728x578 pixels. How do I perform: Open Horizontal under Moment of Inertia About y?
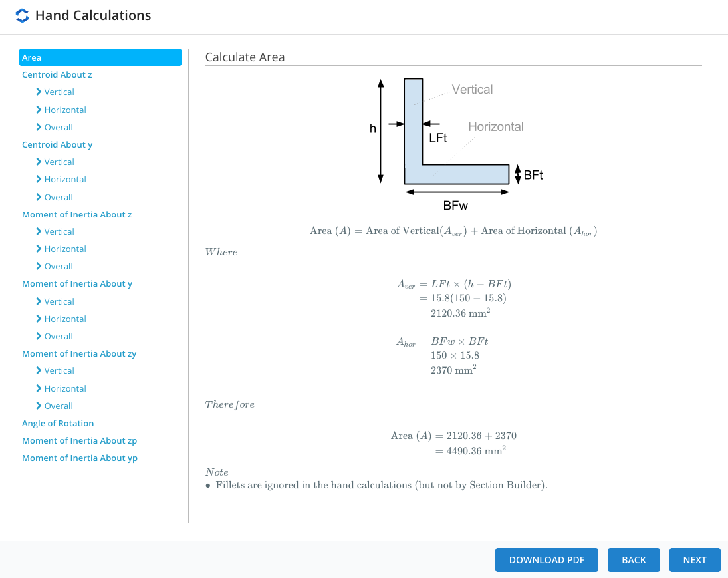point(65,319)
